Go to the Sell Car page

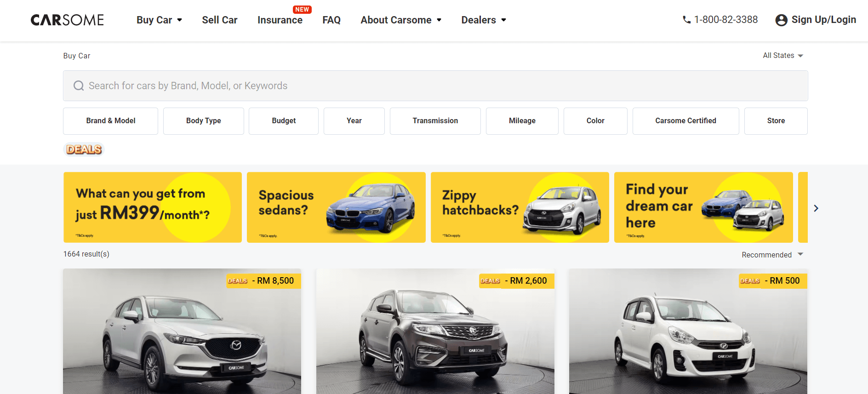[220, 20]
